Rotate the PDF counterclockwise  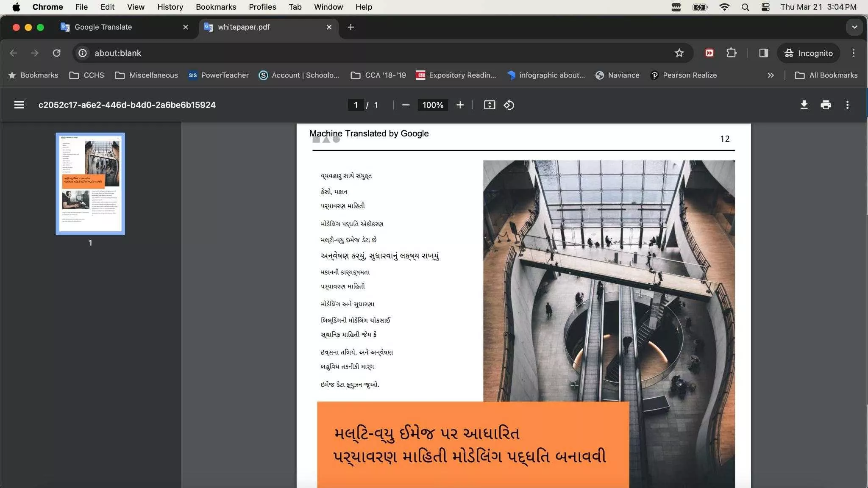click(x=509, y=105)
